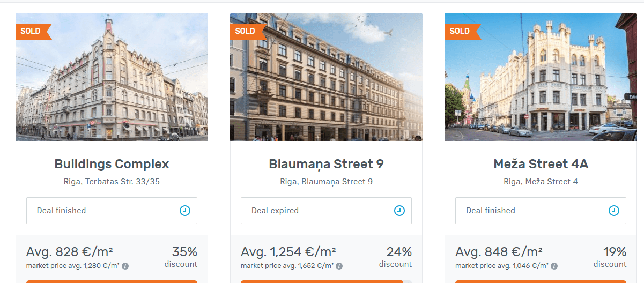Click info icon beside market price avg. 1,046 €/m²
This screenshot has width=644, height=283.
tap(554, 266)
